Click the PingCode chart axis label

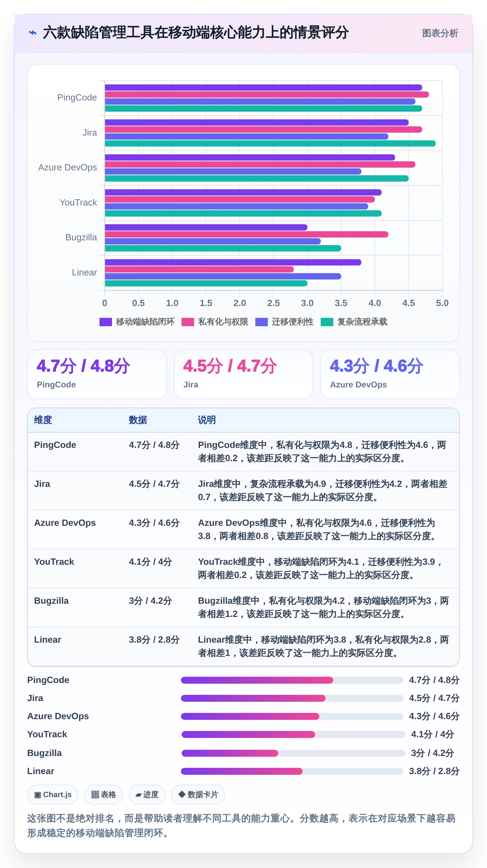(x=77, y=98)
